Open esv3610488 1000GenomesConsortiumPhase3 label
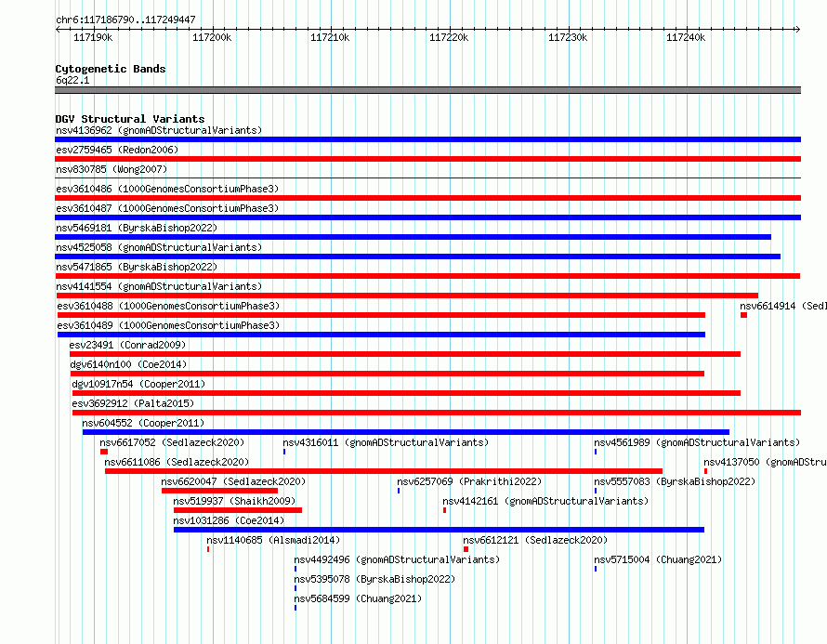The width and height of the screenshot is (827, 644). [168, 306]
